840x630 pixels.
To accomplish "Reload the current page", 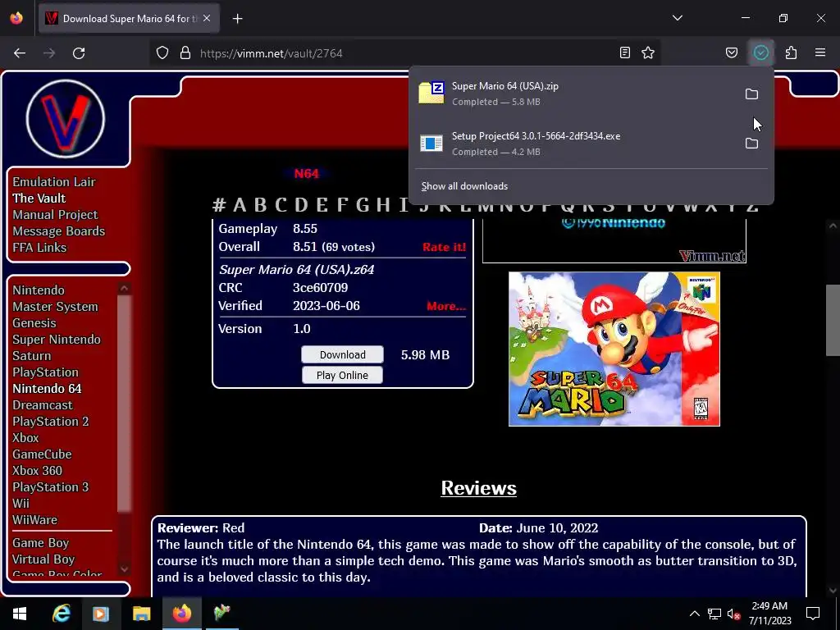I will tap(79, 53).
